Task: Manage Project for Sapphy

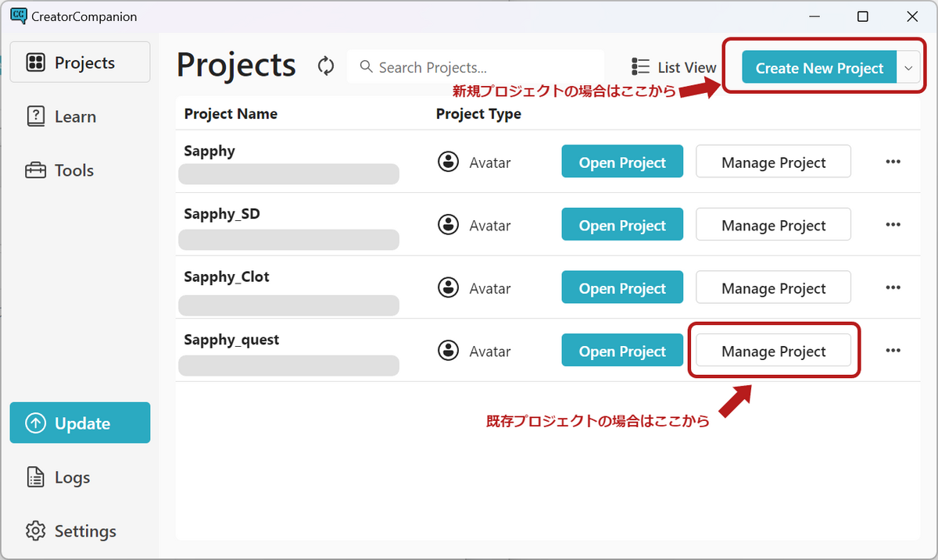Action: [x=773, y=162]
